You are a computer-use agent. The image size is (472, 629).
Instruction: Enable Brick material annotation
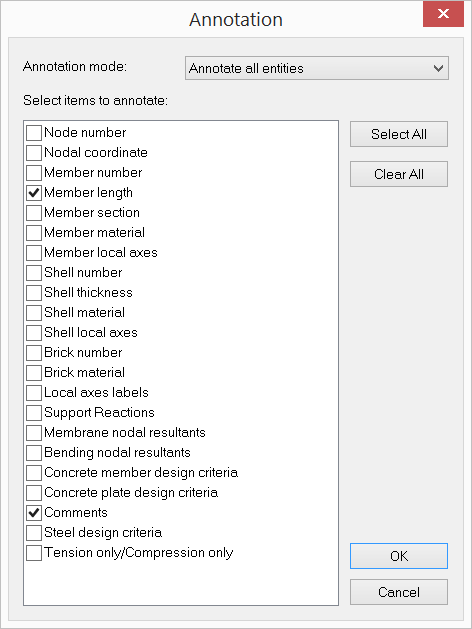[x=34, y=373]
